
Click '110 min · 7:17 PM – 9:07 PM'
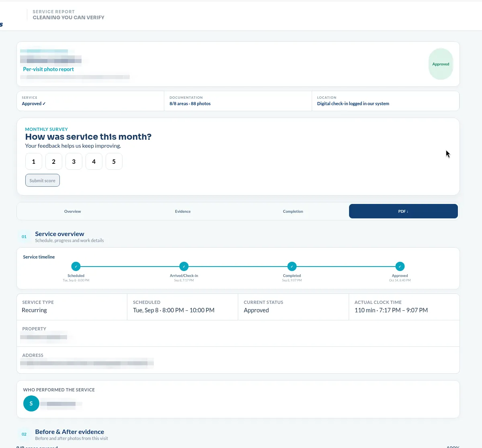pyautogui.click(x=391, y=310)
